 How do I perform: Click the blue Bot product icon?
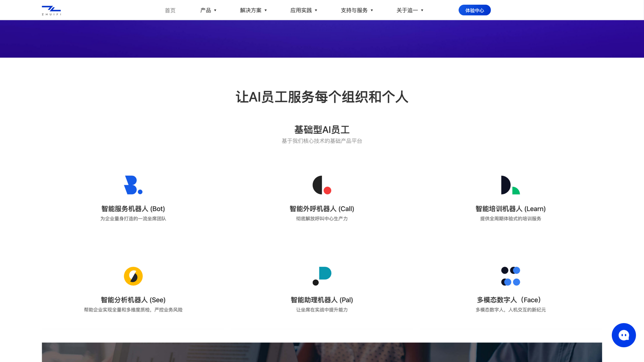[x=133, y=185]
